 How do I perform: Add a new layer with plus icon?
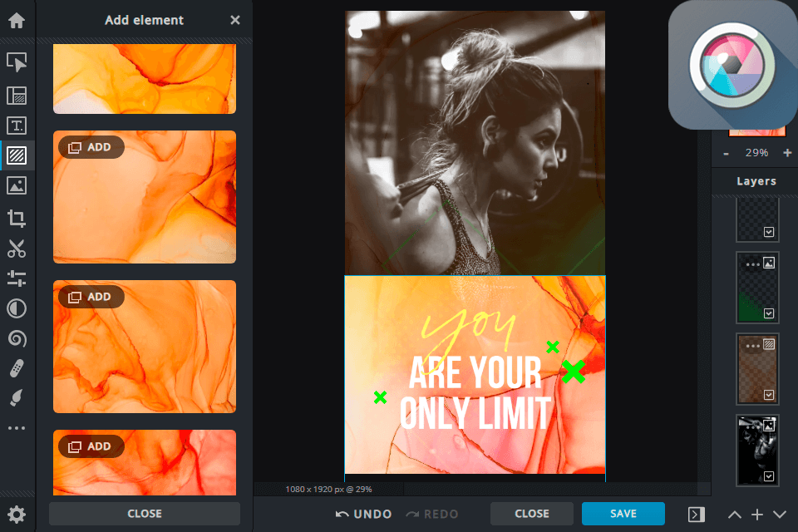(756, 515)
